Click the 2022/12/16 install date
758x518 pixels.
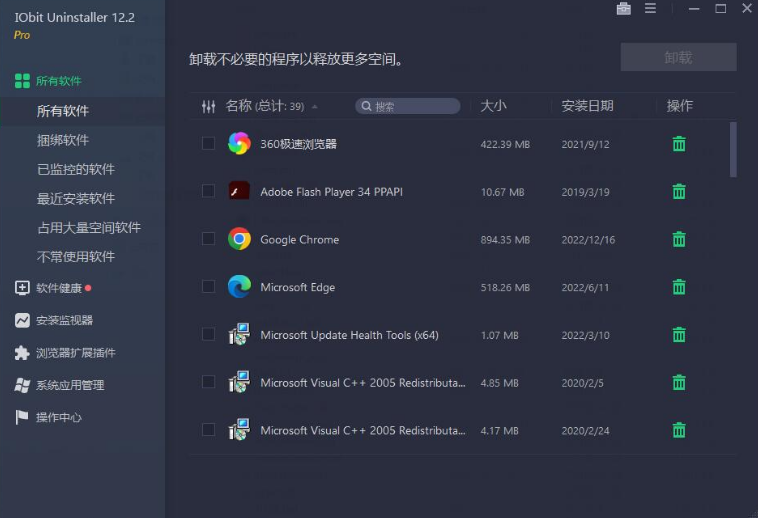(x=588, y=240)
